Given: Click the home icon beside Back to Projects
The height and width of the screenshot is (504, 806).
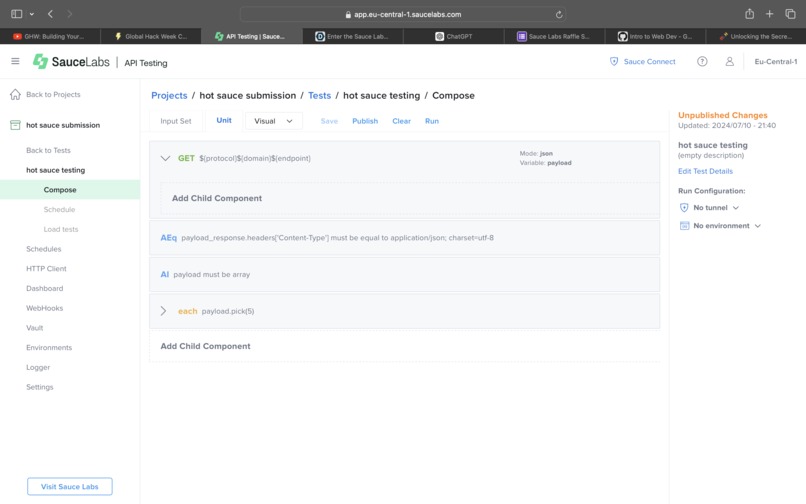Looking at the screenshot, I should click(15, 94).
